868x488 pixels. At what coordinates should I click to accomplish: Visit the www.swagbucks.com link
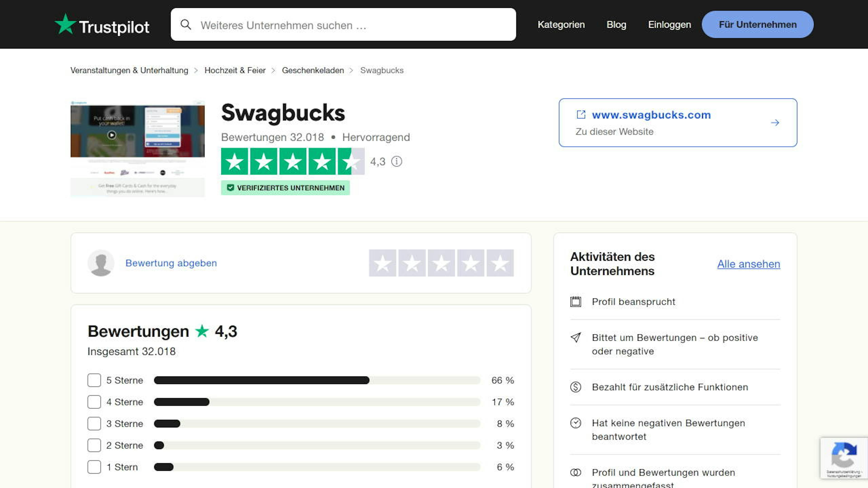[x=651, y=115]
